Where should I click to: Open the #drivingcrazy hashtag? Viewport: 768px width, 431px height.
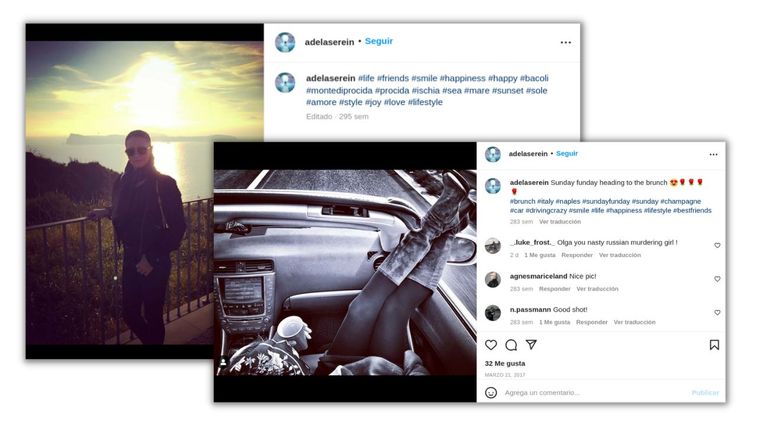[546, 211]
